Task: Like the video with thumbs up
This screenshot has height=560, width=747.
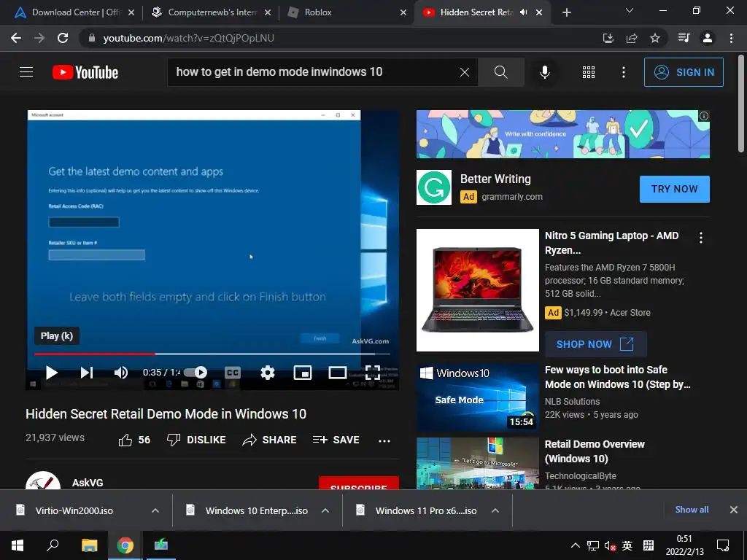Action: (x=134, y=440)
